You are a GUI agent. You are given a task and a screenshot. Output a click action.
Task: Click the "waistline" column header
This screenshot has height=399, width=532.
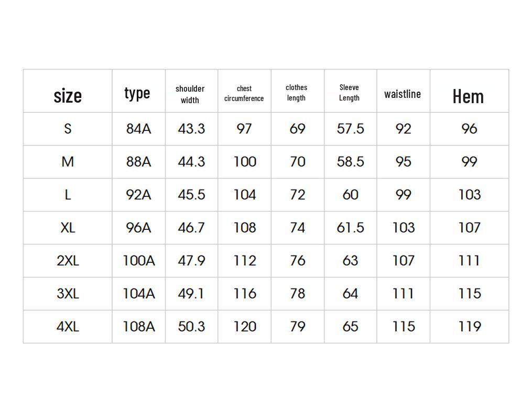[403, 94]
